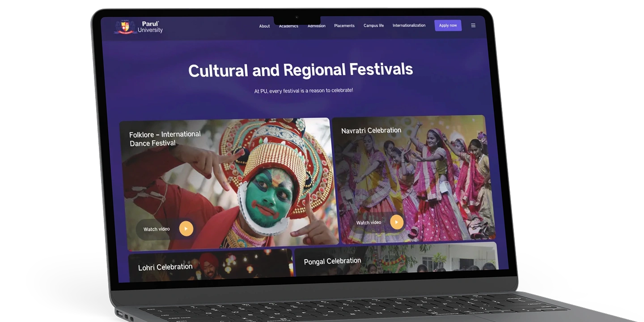The image size is (644, 322).
Task: Click the Folklore – International Dance Festival title
Action: click(x=165, y=139)
